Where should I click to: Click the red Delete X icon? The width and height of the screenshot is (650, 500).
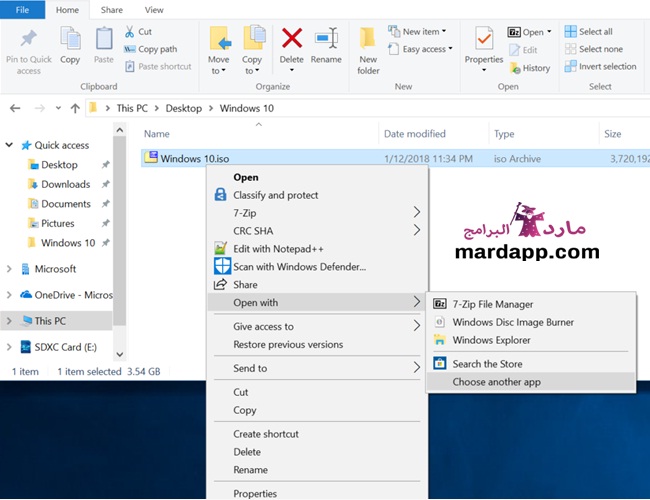coord(292,38)
